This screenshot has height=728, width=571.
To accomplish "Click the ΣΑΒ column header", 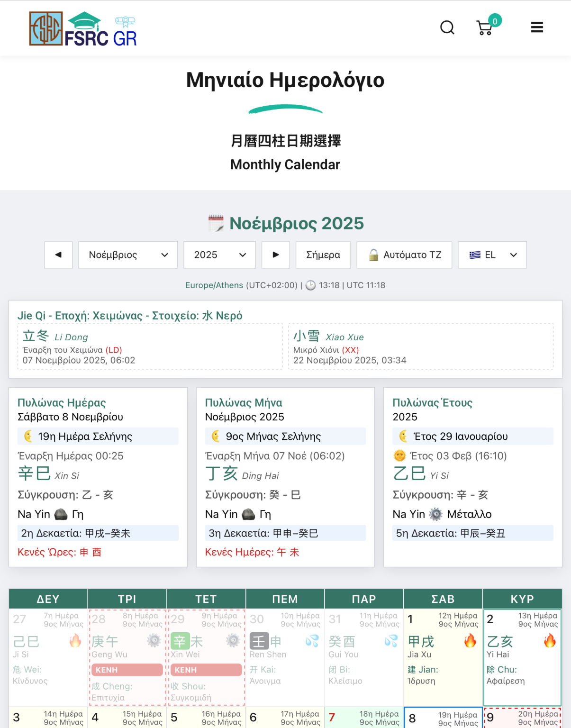I will click(443, 599).
